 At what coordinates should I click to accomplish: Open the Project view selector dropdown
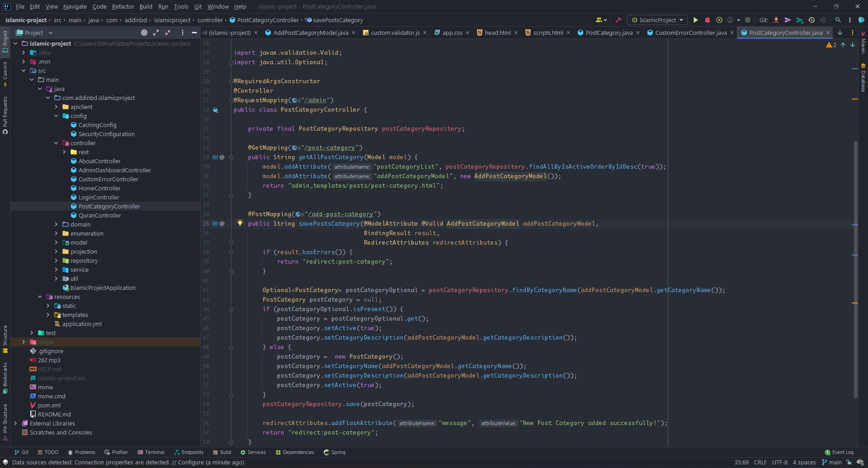click(35, 33)
